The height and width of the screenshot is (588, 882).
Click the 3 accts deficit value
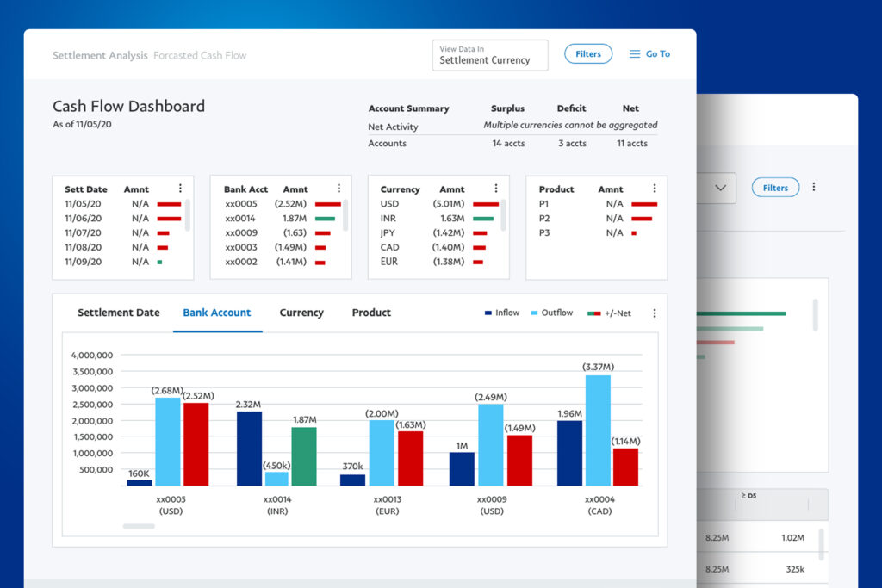pos(572,144)
